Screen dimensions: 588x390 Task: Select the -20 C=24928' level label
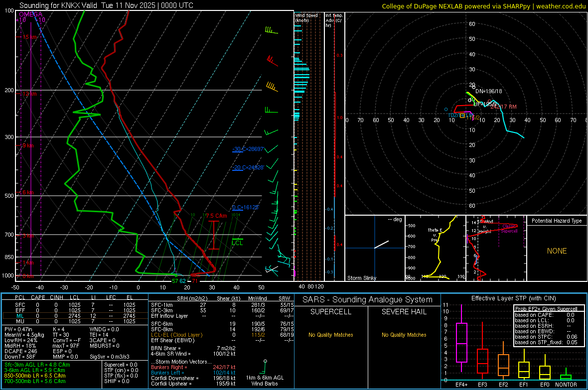(x=248, y=168)
